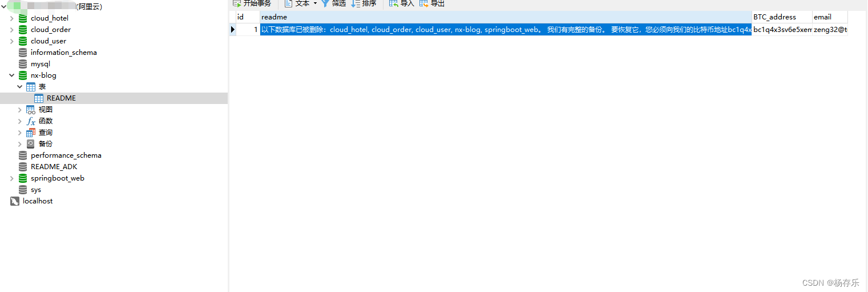
Task: Click the sys database icon
Action: point(23,190)
